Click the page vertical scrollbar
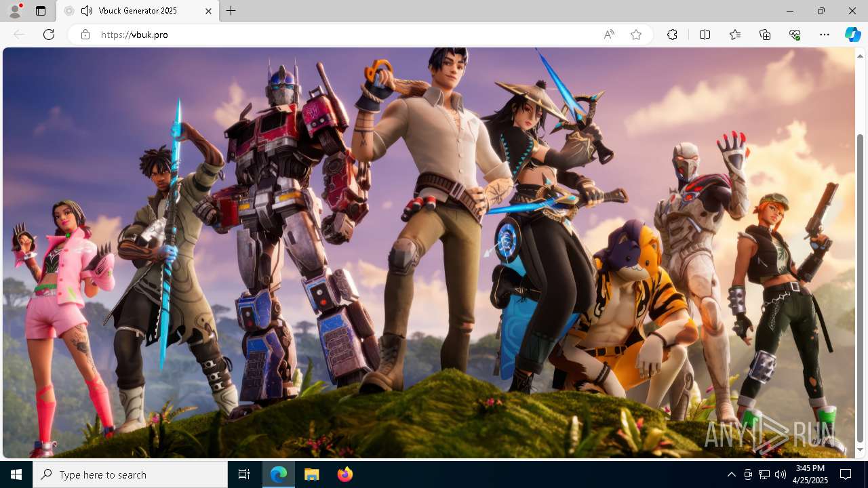 (861, 288)
